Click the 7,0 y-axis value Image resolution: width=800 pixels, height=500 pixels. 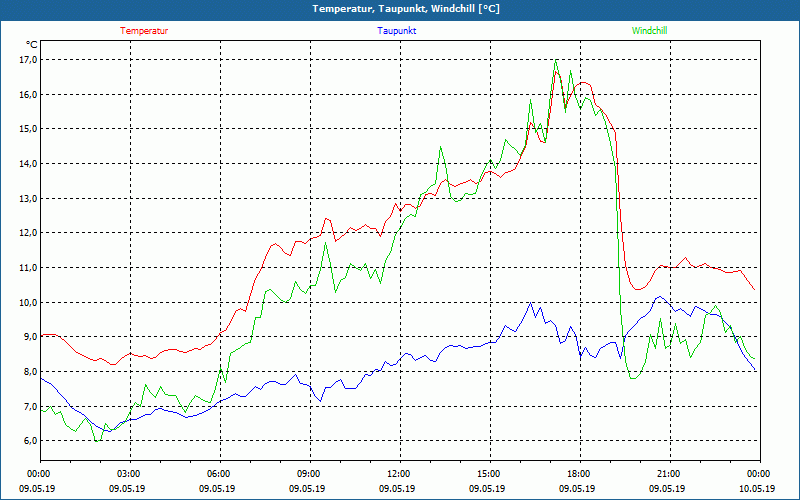(31, 407)
